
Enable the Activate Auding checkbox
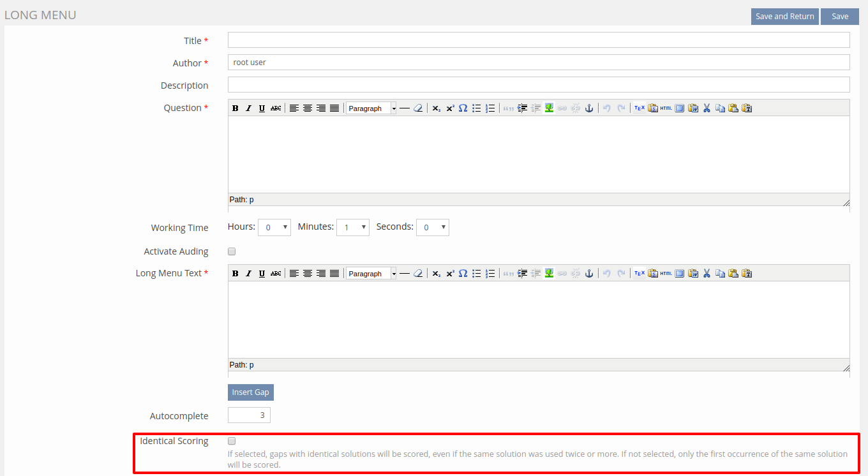pos(232,251)
